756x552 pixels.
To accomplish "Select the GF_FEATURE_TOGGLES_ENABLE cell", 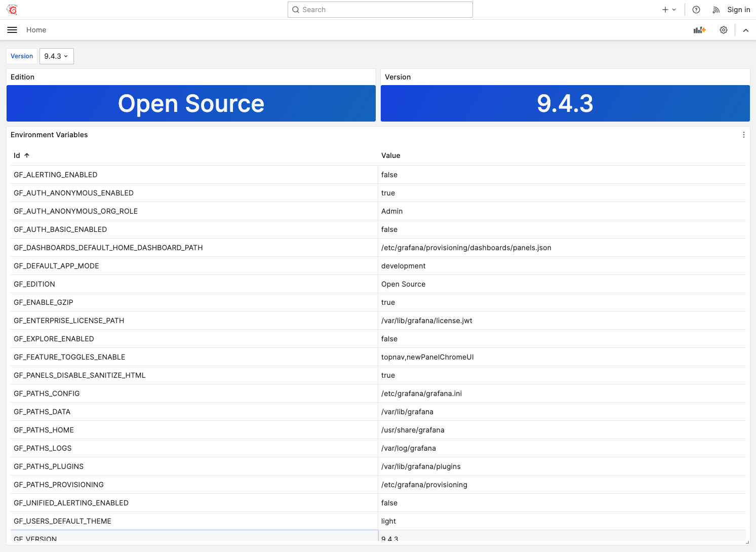I will pyautogui.click(x=194, y=357).
